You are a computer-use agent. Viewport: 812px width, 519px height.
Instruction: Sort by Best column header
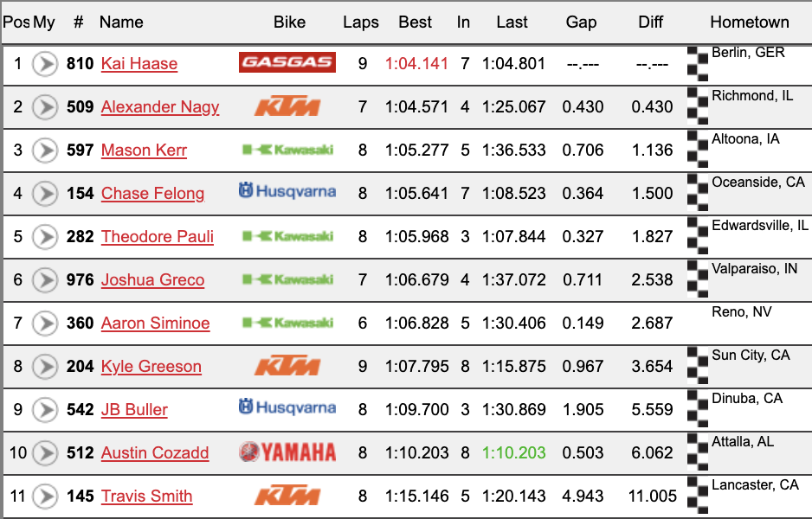[415, 22]
